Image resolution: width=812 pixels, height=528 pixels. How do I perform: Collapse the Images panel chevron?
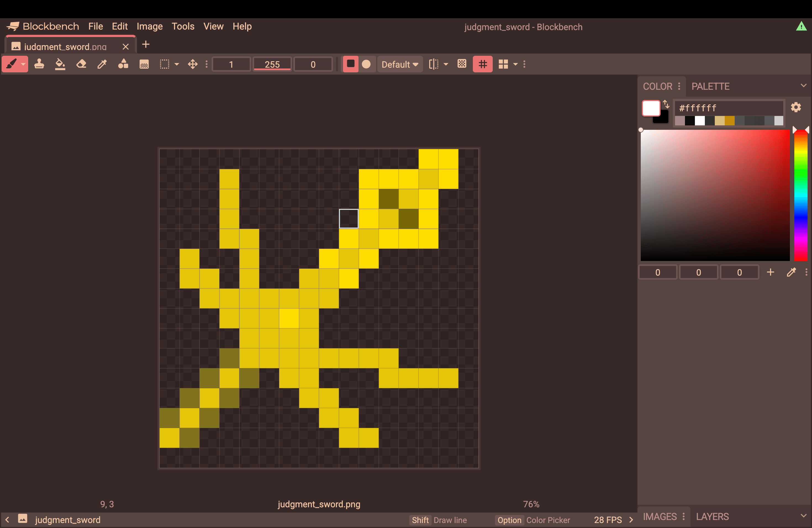coord(803,515)
